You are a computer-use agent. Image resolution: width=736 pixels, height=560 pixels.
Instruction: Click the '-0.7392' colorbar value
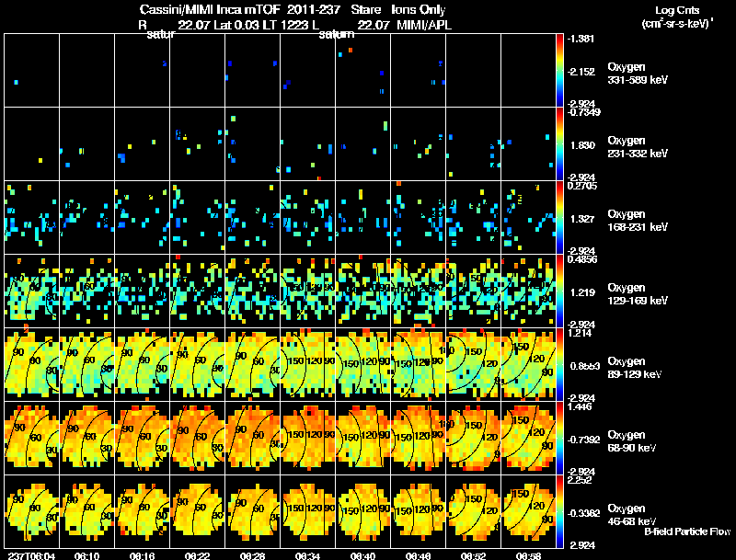point(583,440)
